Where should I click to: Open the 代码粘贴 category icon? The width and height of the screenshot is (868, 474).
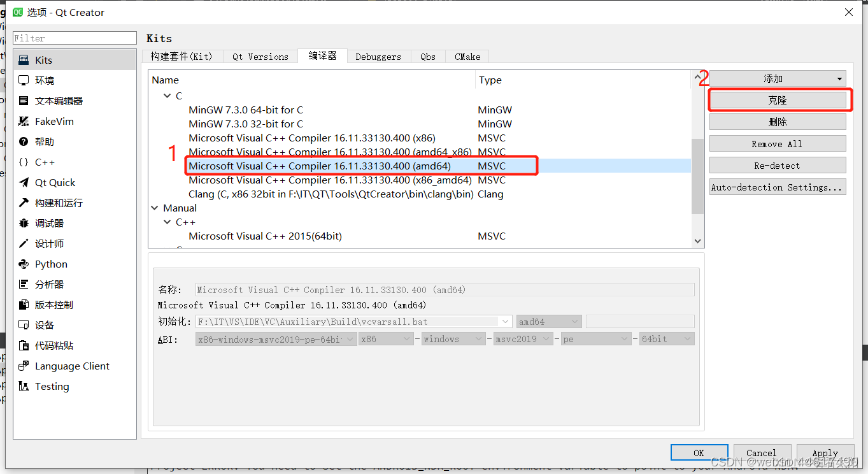[24, 345]
